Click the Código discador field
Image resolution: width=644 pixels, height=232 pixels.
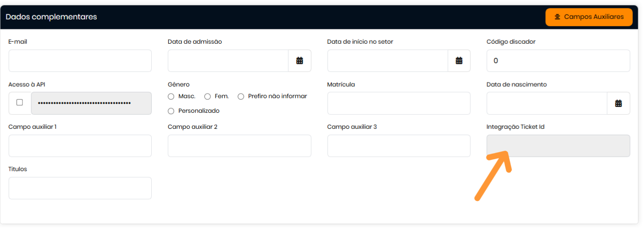pyautogui.click(x=558, y=61)
